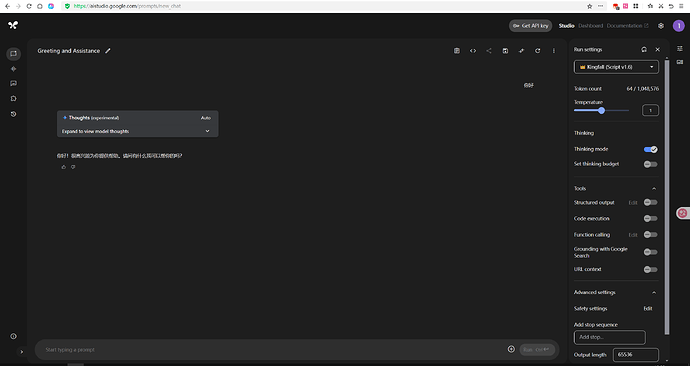Focus the Add stop sequence field
Screen dimensions: 690x366
tap(609, 337)
